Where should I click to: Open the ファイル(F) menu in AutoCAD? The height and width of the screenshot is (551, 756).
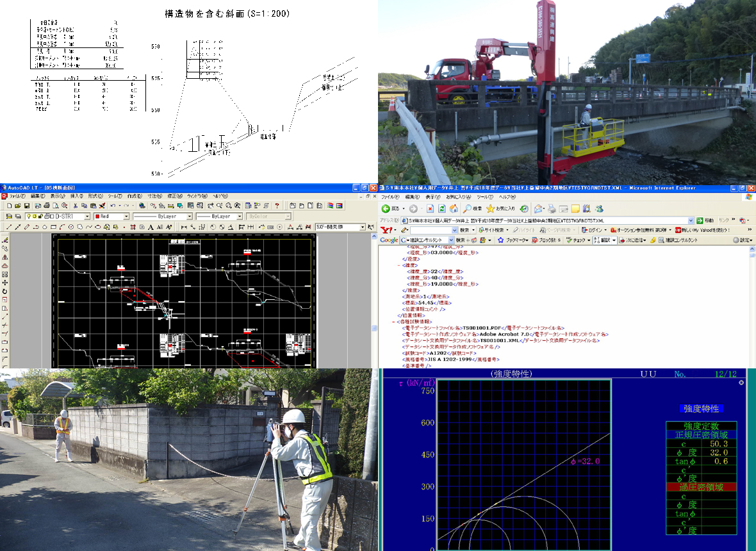click(x=17, y=196)
